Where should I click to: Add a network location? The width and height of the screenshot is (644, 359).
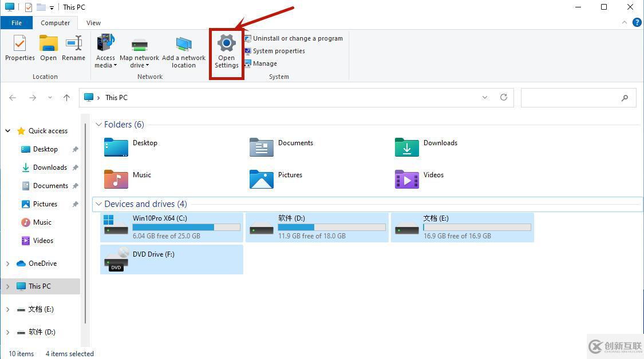(x=184, y=51)
